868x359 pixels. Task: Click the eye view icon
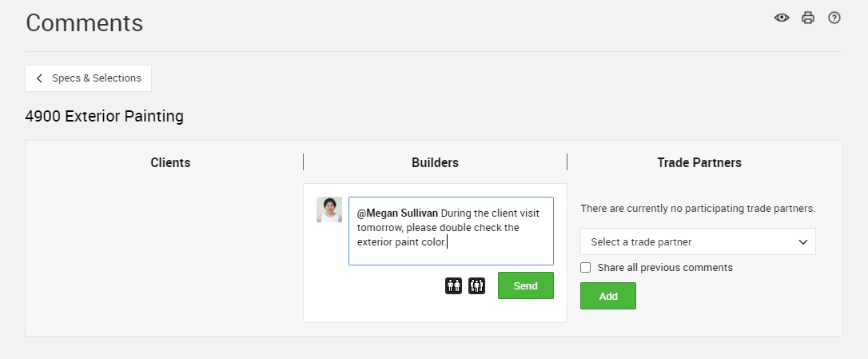coord(781,18)
